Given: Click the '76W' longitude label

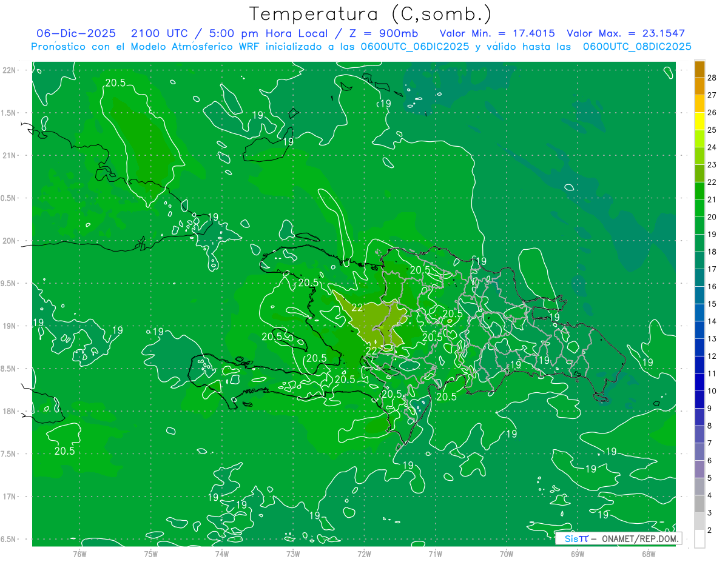Looking at the screenshot, I should point(79,554).
